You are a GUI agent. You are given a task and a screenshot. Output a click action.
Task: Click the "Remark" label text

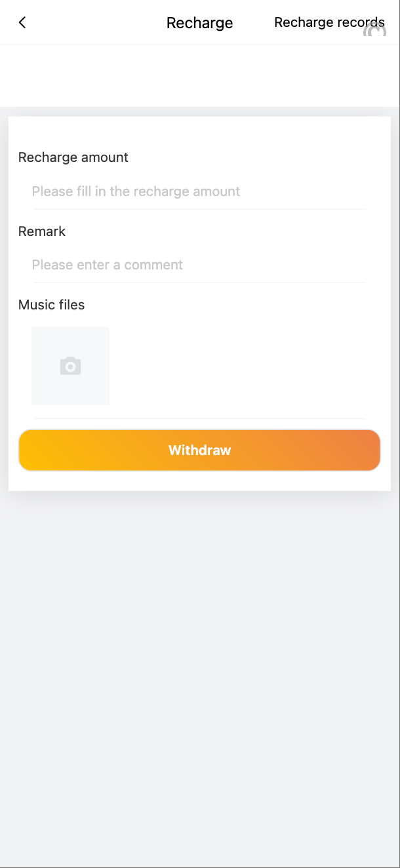pos(42,231)
